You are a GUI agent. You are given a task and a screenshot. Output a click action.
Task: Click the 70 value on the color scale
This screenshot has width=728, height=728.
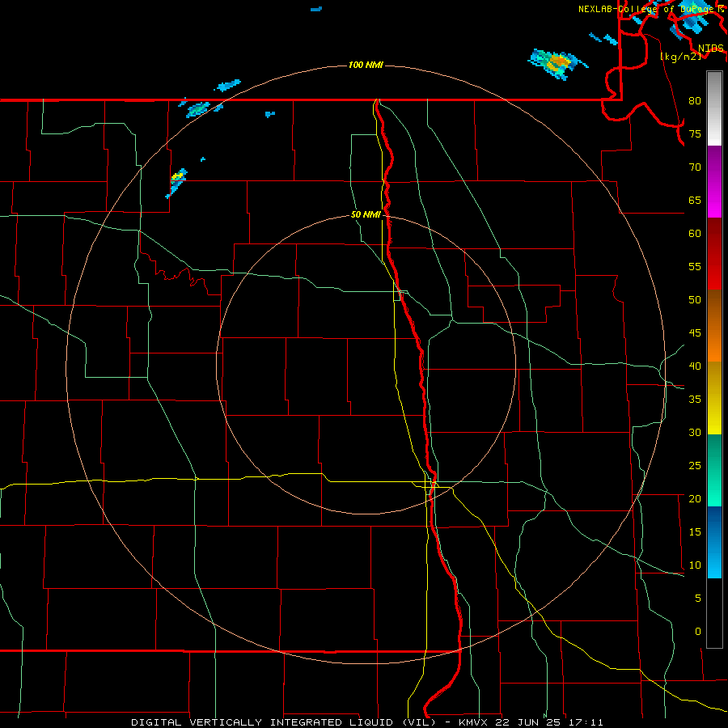click(695, 167)
